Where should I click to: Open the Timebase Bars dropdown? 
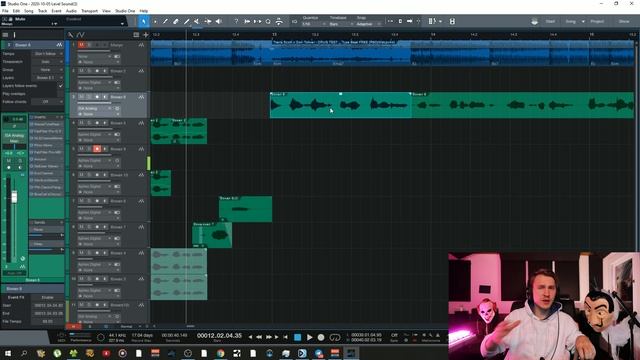tap(341, 24)
